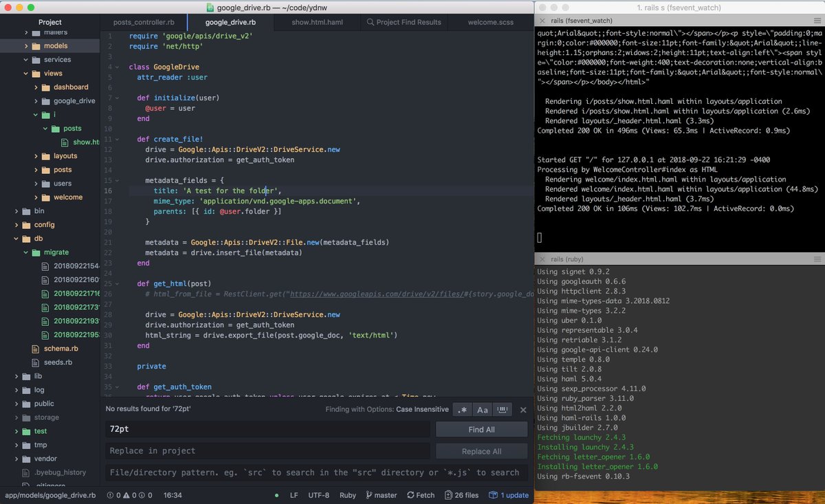Collapse the migrate folder chevron
The height and width of the screenshot is (504, 825).
(26, 252)
